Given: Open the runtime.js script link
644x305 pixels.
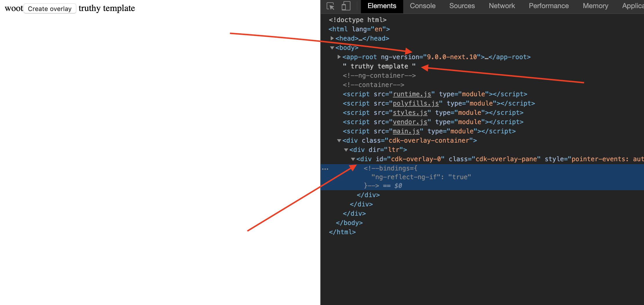Looking at the screenshot, I should click(x=412, y=94).
